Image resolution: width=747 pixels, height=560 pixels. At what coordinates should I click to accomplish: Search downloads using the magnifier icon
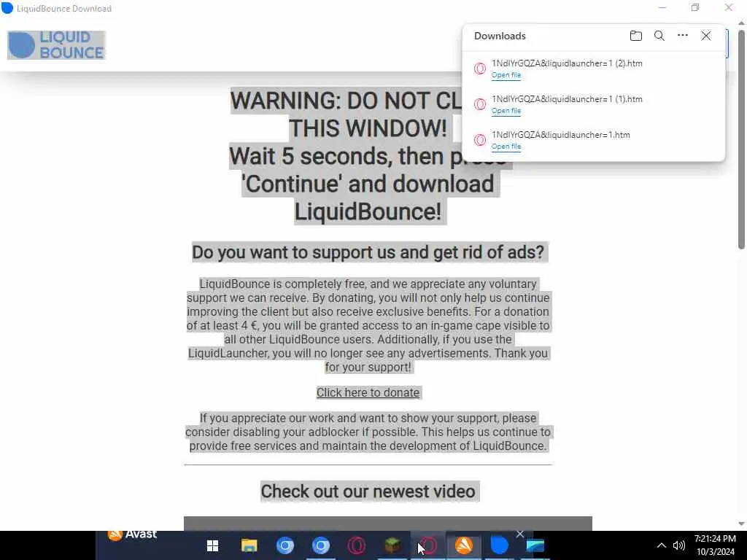659,36
